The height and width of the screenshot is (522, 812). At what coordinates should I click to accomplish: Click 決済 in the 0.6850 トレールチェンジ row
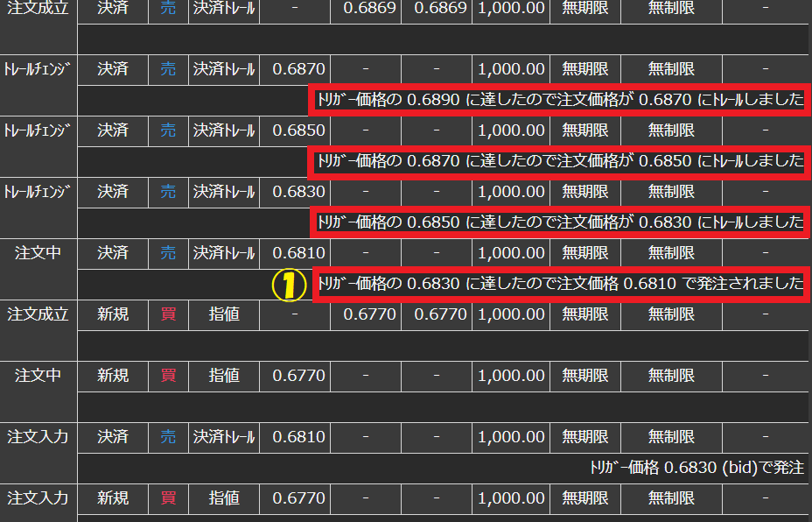(x=112, y=130)
